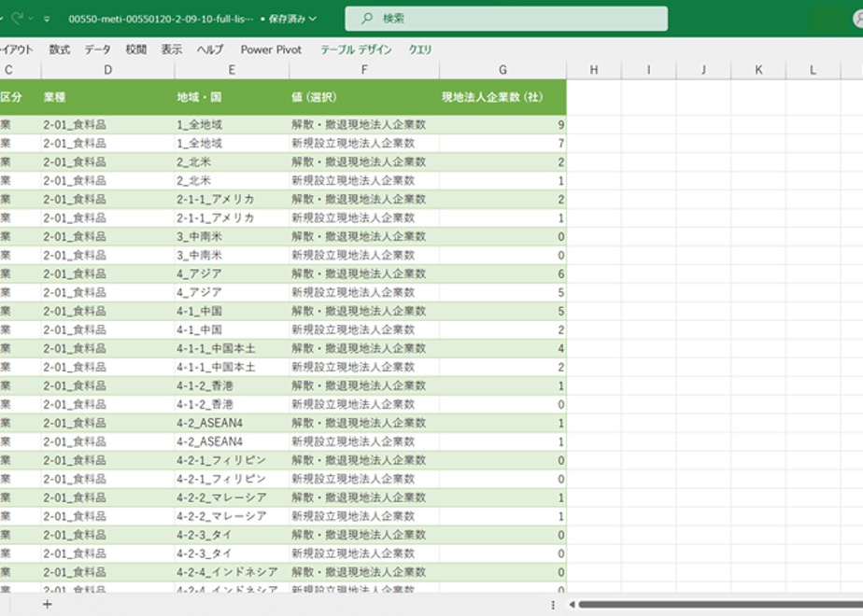
Task: Select column E header
Action: click(232, 70)
